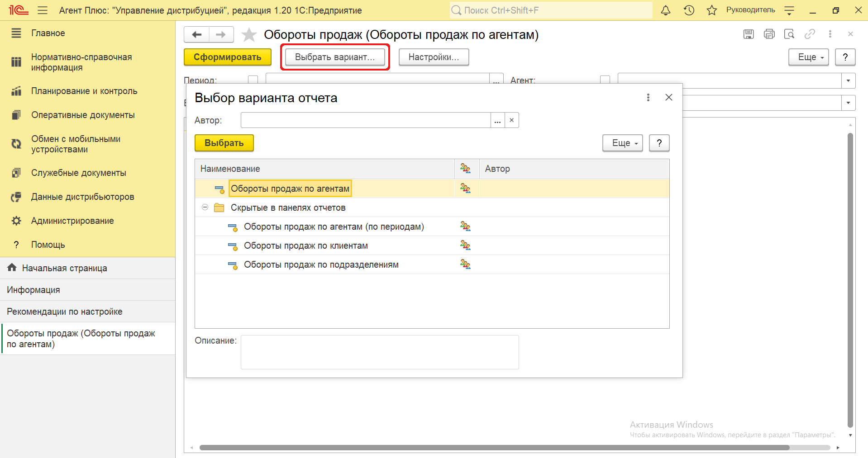Viewport: 868px width, 458px height.
Task: Open the Агент field dropdown arrow
Action: (848, 80)
